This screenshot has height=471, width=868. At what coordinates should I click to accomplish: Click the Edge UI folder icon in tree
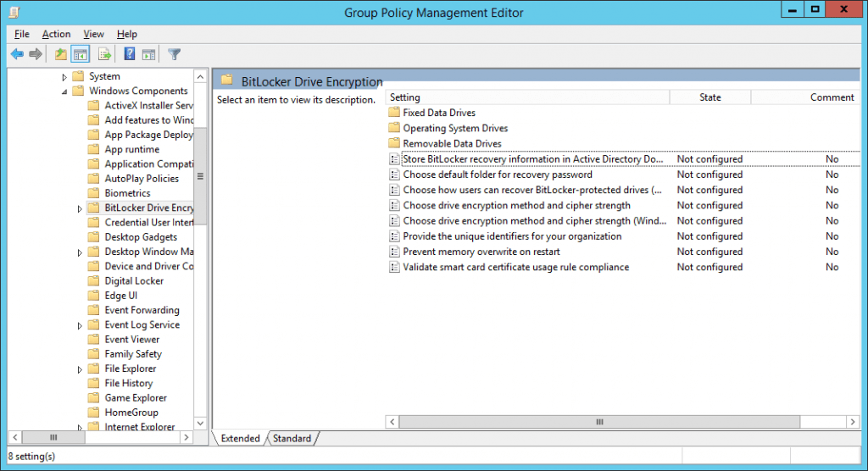93,295
